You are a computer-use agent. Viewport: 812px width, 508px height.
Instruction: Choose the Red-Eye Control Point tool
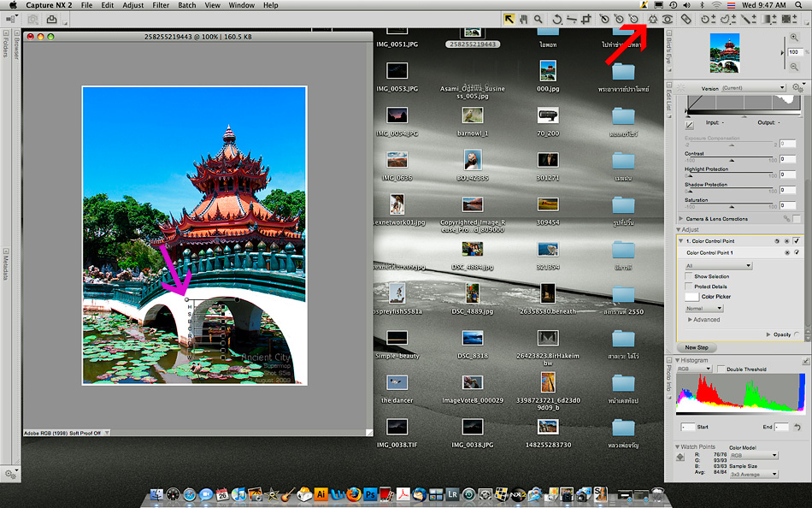(668, 18)
